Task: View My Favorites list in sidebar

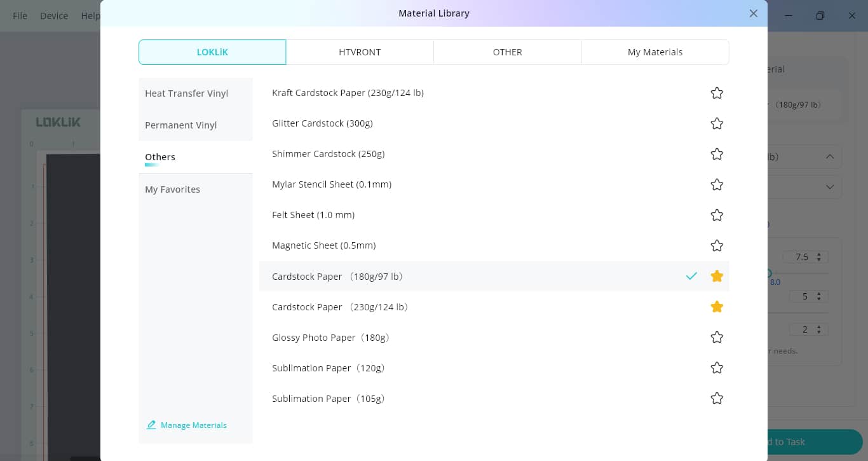Action: click(x=172, y=189)
